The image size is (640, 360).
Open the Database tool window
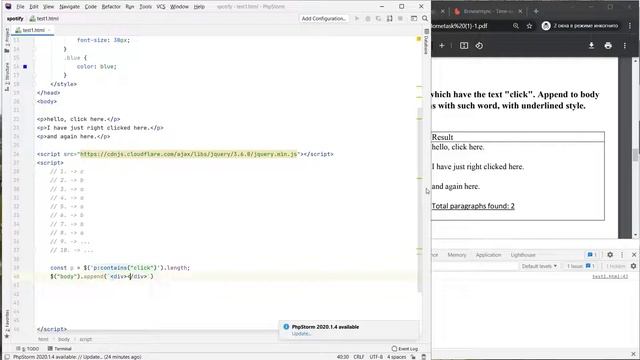coord(426,42)
